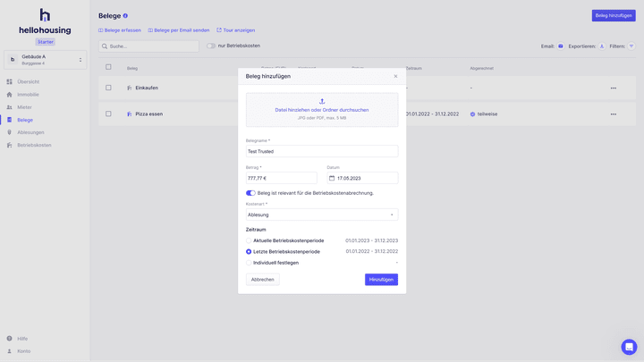Open Mieter in the sidebar
This screenshot has width=644, height=362.
(x=25, y=106)
